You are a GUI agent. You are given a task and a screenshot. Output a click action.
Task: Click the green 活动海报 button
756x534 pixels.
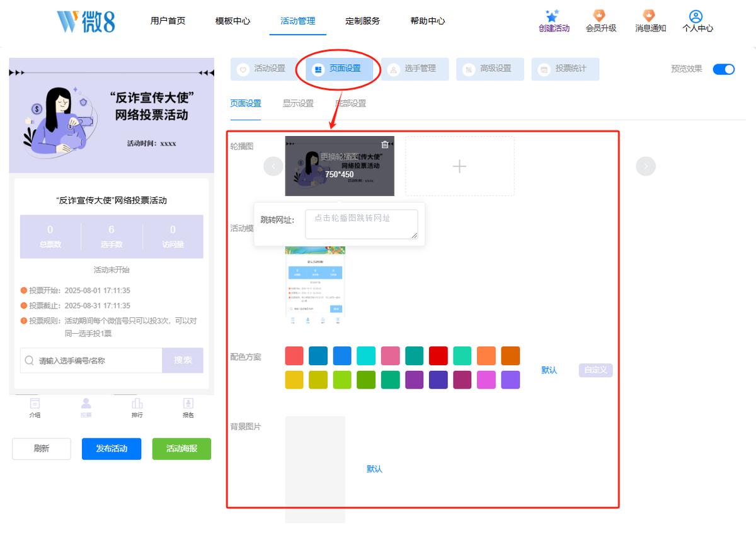point(181,449)
